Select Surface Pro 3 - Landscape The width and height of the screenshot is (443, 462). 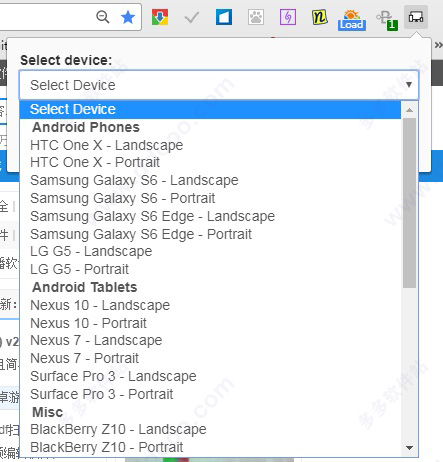[x=210, y=376]
